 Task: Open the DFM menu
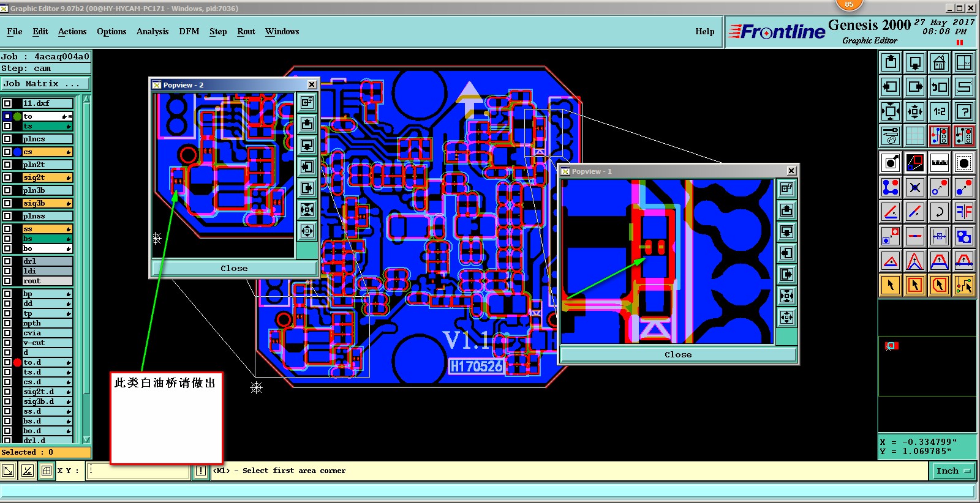[189, 32]
